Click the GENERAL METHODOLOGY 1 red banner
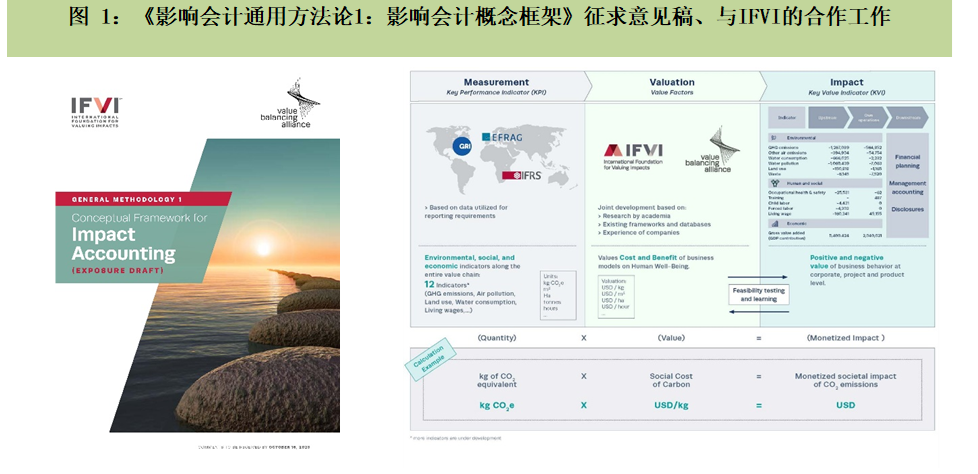Image resolution: width=978 pixels, height=474 pixels. click(143, 200)
